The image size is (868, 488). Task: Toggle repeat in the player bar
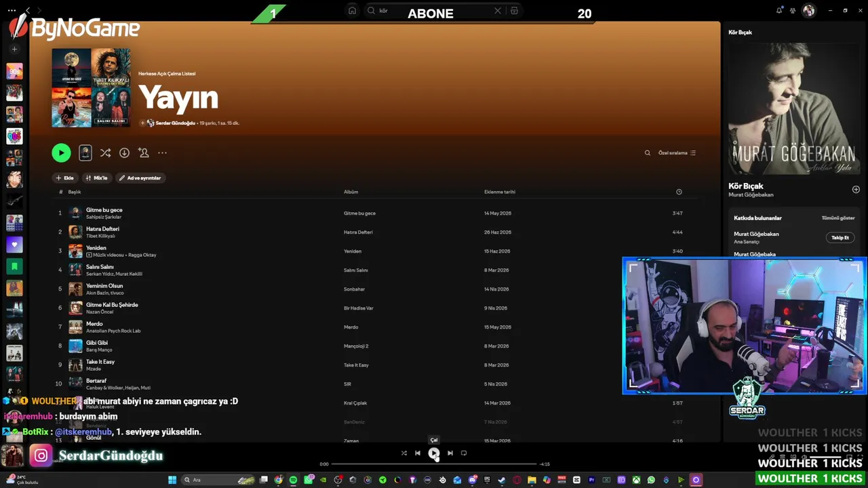tap(464, 453)
